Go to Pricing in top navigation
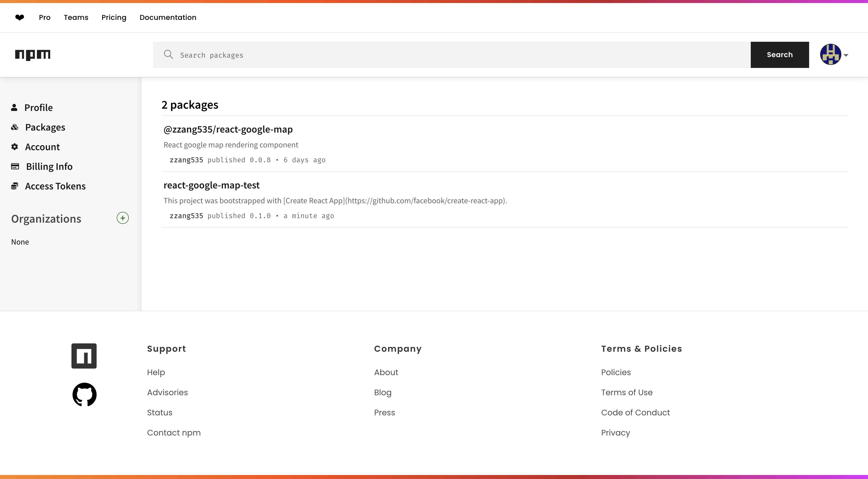Viewport: 868px width, 479px height. point(114,18)
